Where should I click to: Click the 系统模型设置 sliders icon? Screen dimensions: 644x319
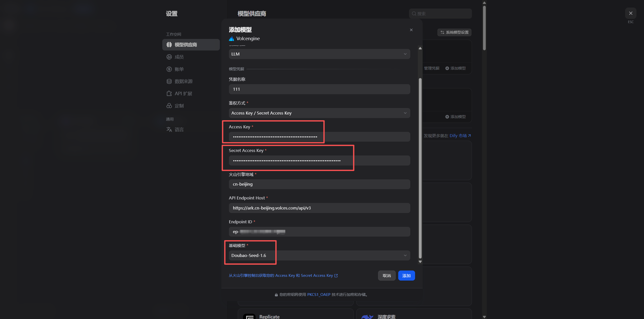click(442, 32)
